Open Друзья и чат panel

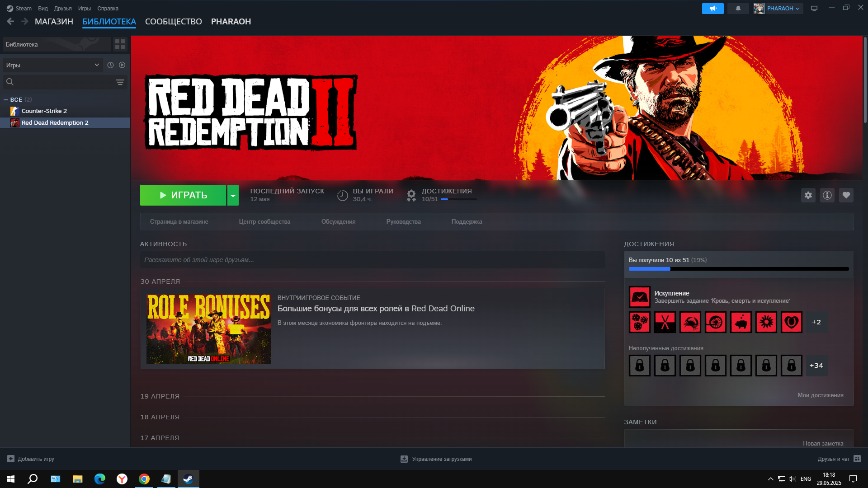point(839,459)
